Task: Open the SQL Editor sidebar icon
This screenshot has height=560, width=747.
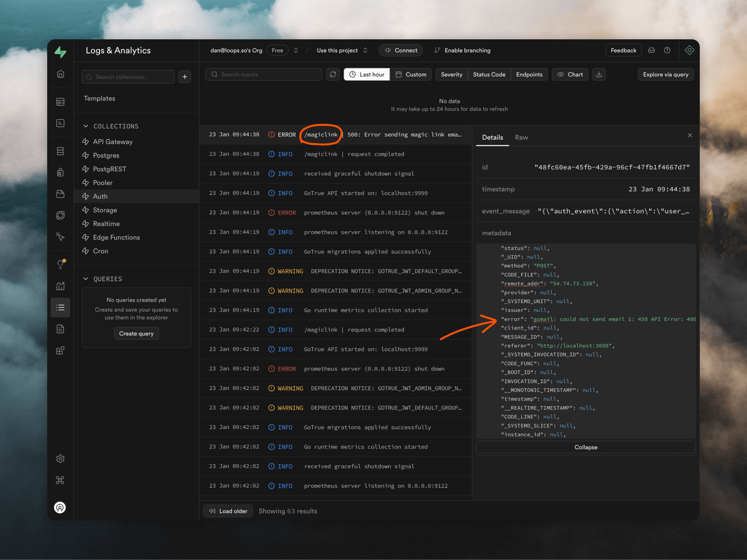Action: pos(61,123)
